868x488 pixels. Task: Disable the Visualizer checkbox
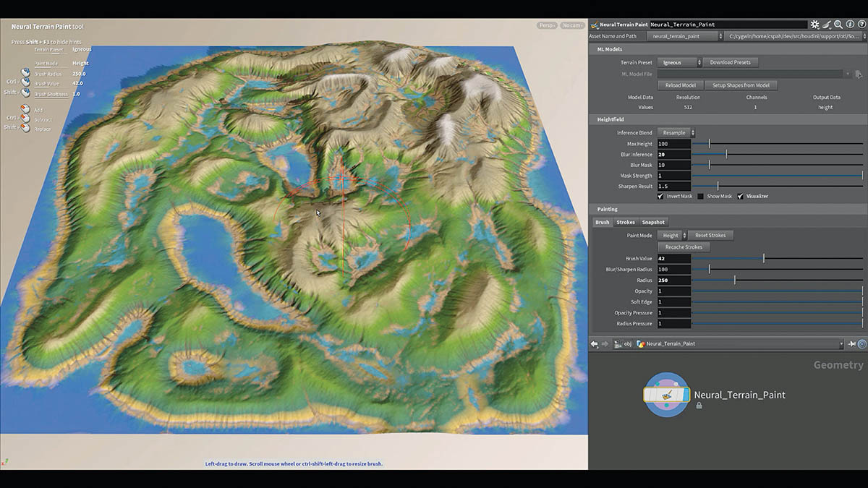click(x=741, y=196)
